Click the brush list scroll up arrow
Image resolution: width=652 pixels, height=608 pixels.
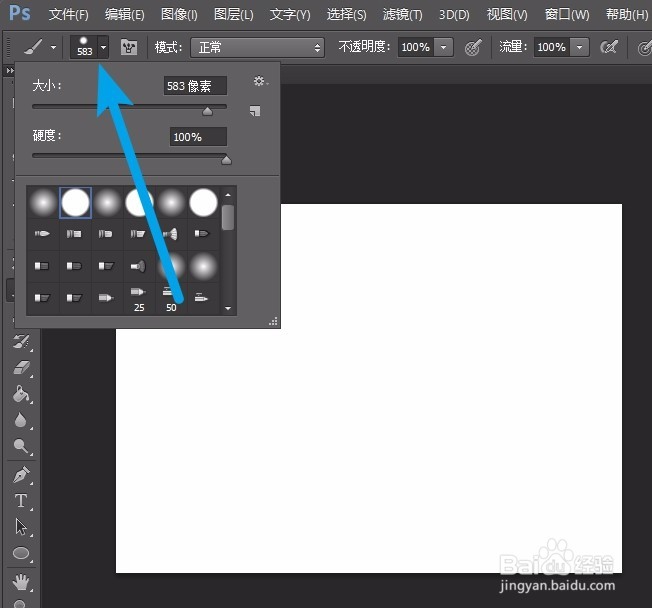(x=228, y=195)
